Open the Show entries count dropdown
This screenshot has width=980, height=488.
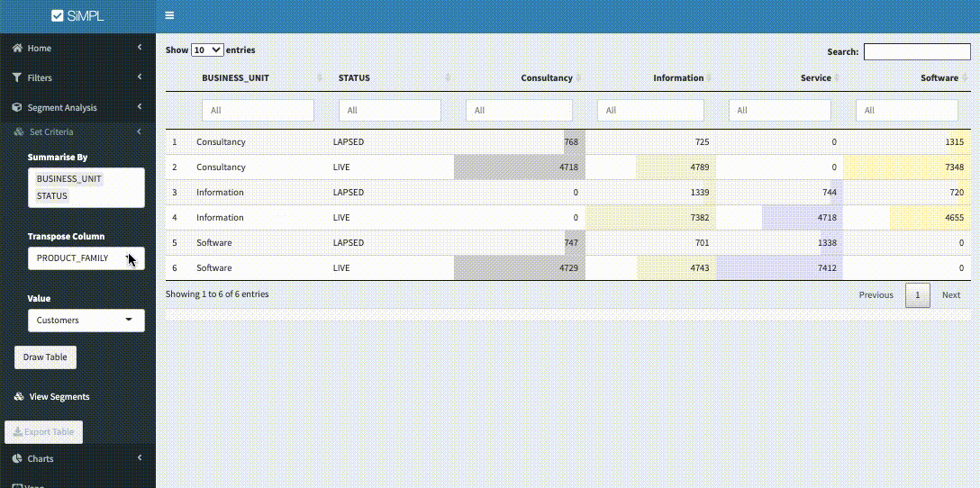click(x=207, y=50)
